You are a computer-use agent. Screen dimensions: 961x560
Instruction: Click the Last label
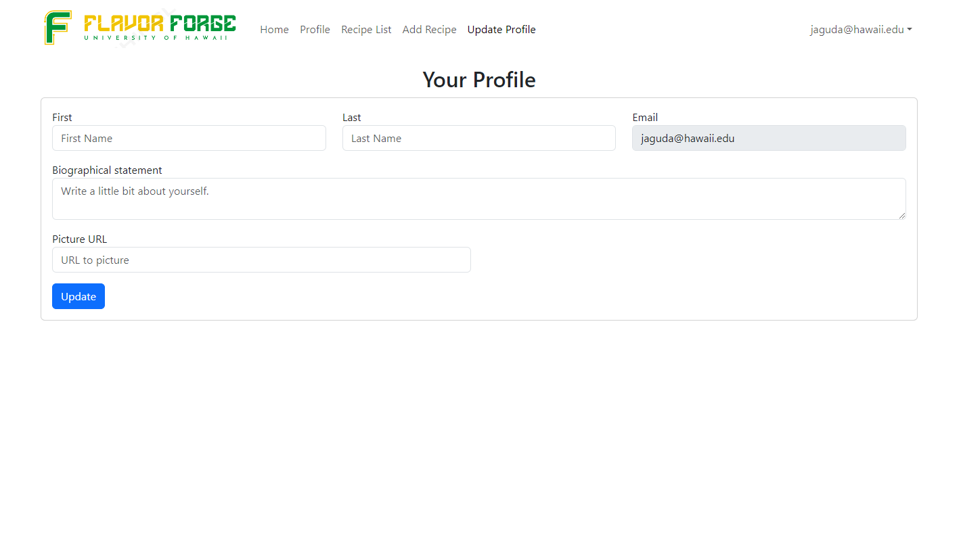click(351, 118)
